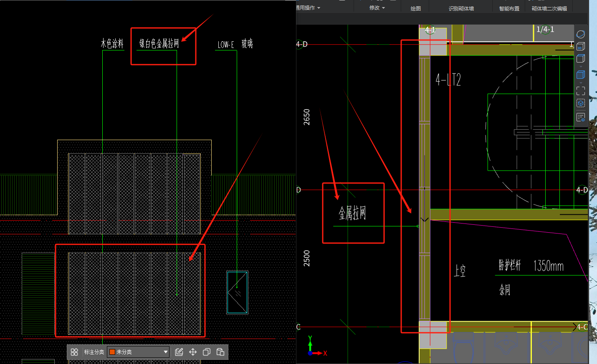Select the solid blue cube display icon

tap(581, 75)
